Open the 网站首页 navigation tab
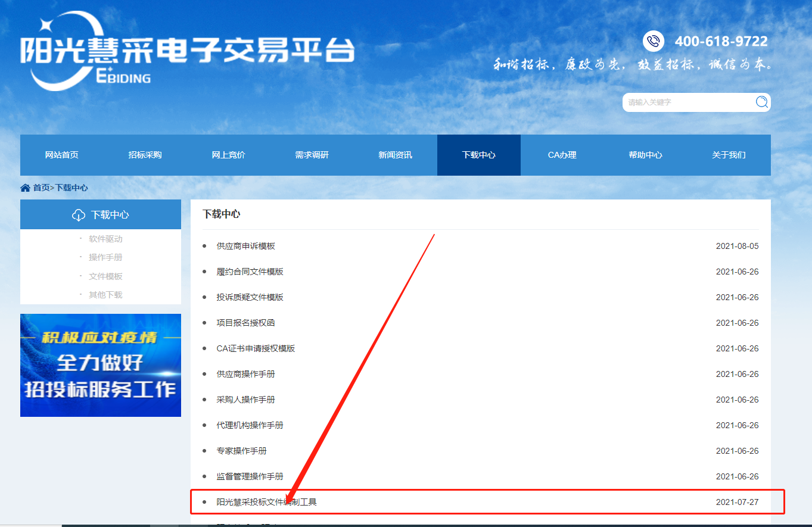This screenshot has height=527, width=812. (62, 155)
